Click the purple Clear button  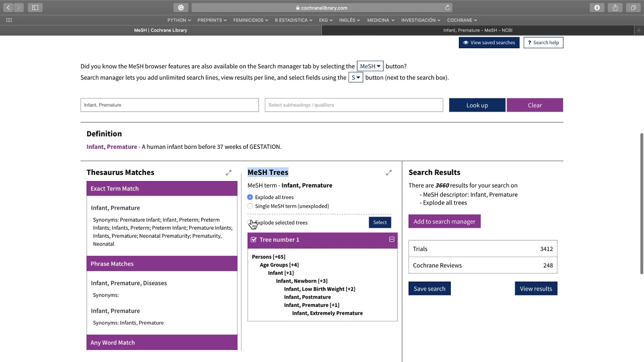click(x=535, y=105)
